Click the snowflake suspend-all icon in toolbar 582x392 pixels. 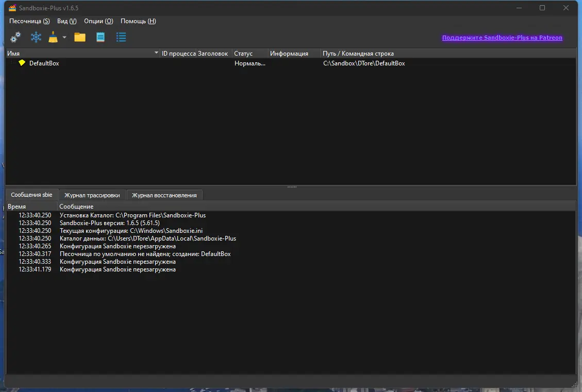(36, 37)
